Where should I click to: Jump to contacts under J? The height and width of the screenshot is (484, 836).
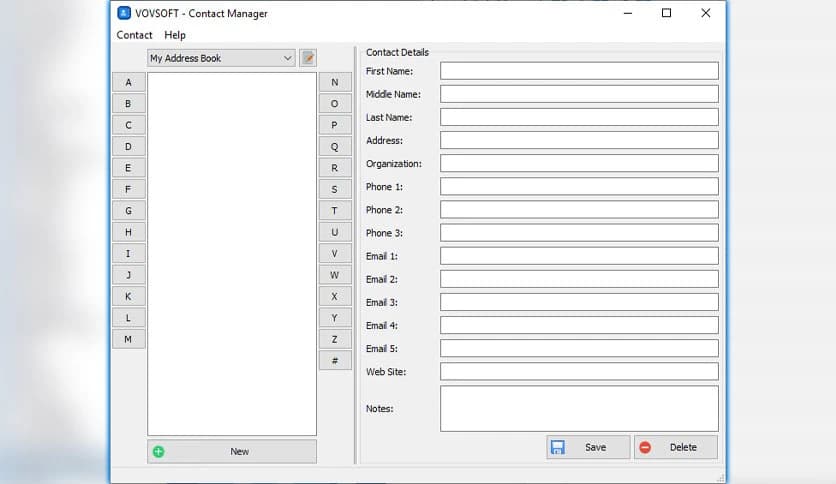(x=128, y=275)
